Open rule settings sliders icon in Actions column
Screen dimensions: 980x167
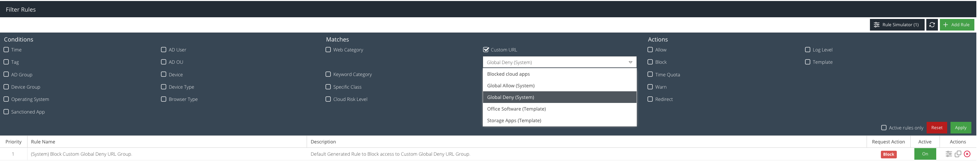tap(949, 154)
